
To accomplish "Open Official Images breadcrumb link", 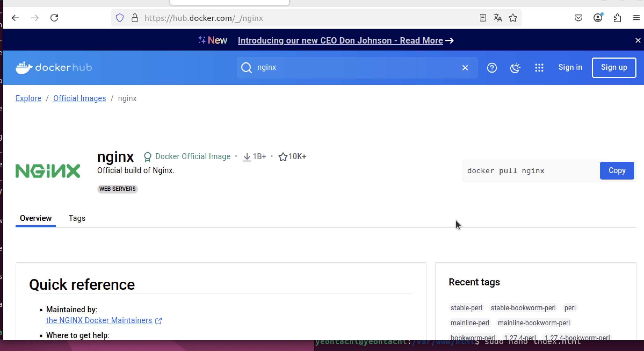I will pos(79,98).
